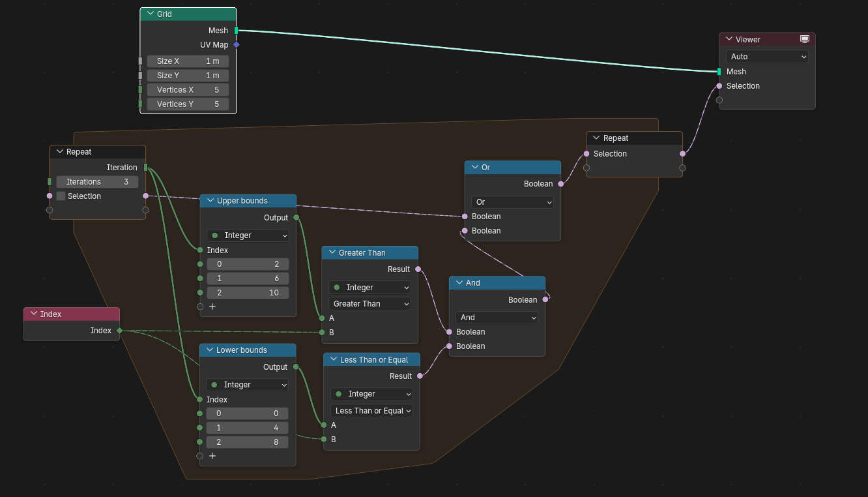
Task: Click Upper bounds item 1 value 6
Action: point(248,279)
